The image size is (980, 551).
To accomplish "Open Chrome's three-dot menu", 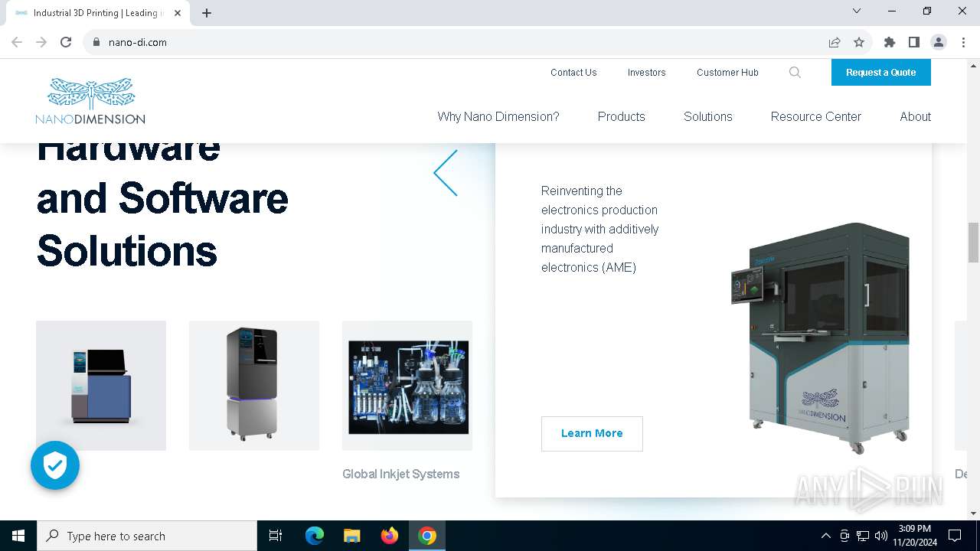I will [x=962, y=42].
